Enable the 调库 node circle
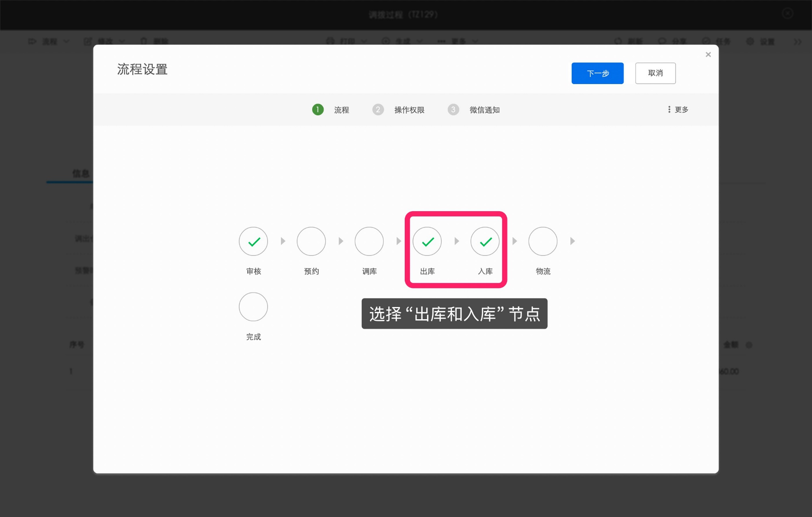 [369, 241]
